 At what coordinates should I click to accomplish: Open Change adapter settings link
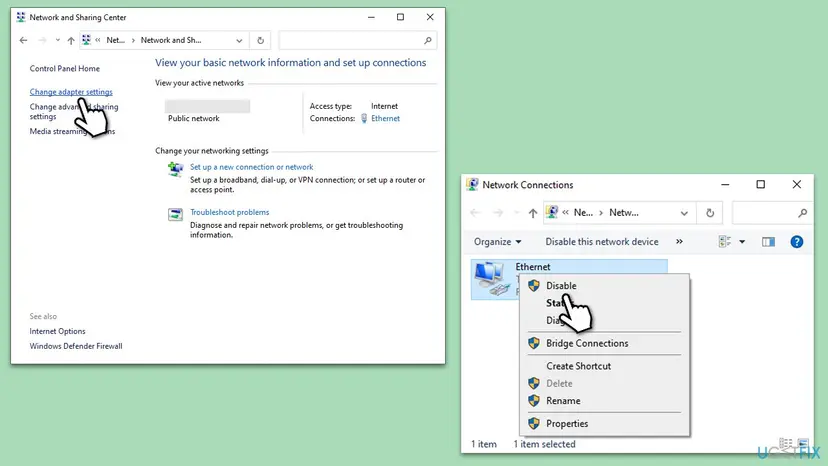pos(71,92)
